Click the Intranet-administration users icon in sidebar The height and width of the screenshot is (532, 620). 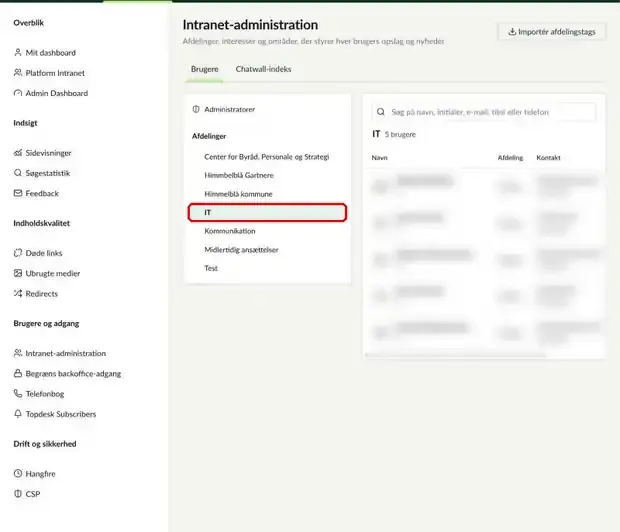coord(18,353)
